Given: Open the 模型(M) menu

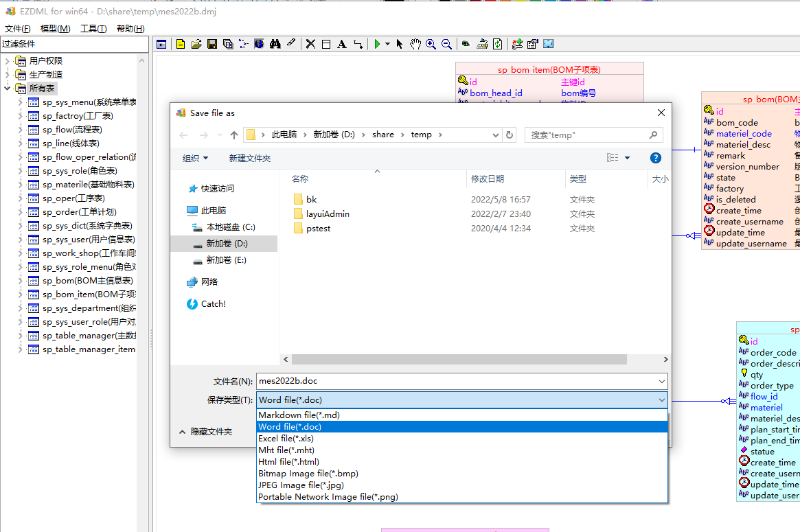Looking at the screenshot, I should [55, 29].
